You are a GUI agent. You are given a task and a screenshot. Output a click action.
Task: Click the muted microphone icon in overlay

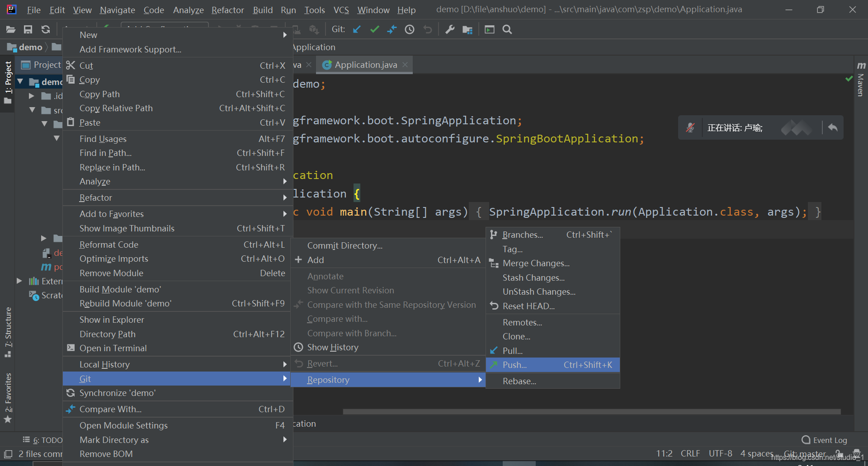click(x=690, y=128)
